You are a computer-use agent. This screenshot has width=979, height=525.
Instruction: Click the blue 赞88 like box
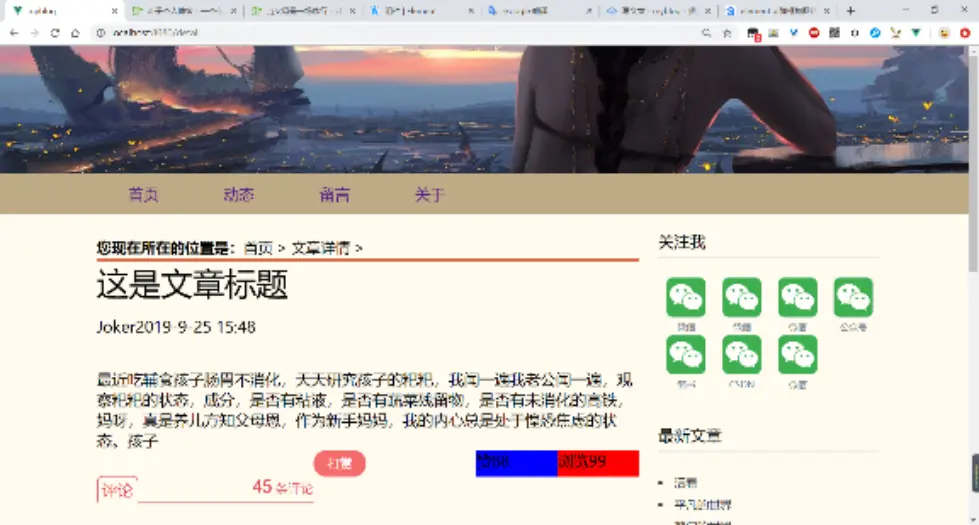point(516,463)
